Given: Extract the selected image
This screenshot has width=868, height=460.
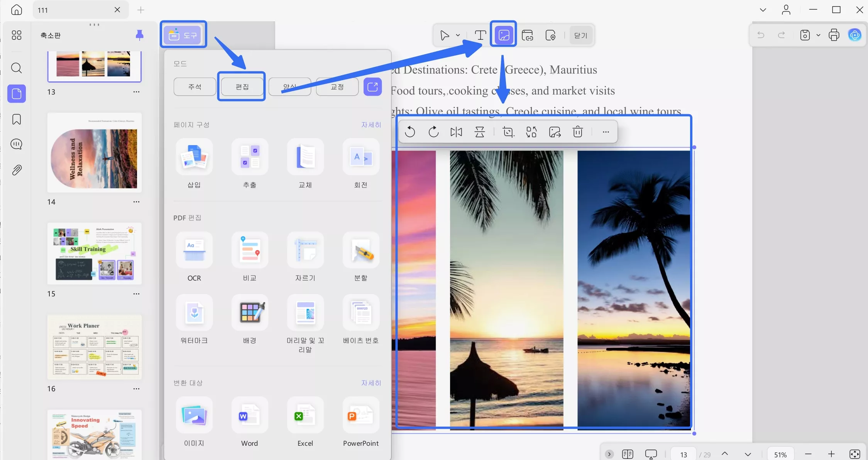Looking at the screenshot, I should pyautogui.click(x=555, y=132).
